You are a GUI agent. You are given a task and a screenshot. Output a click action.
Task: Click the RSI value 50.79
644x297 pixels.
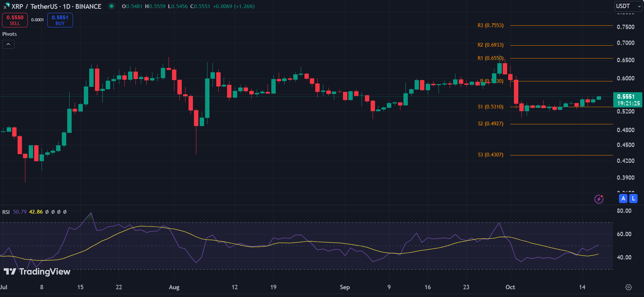[x=20, y=212]
